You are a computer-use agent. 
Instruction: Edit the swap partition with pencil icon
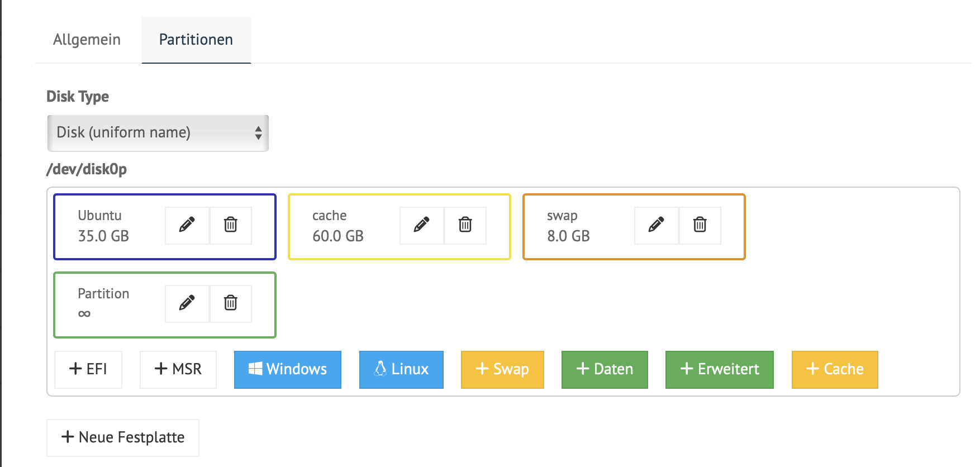[656, 225]
